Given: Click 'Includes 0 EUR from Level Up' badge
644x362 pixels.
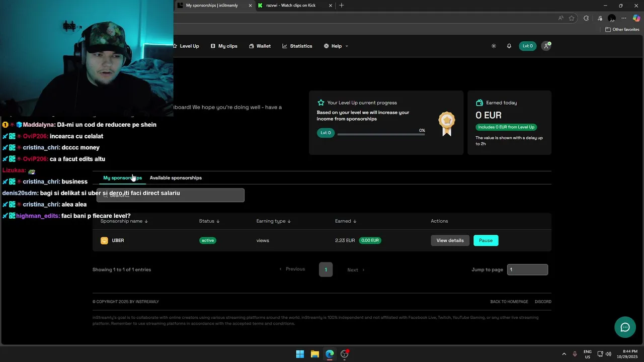Looking at the screenshot, I should click(506, 127).
